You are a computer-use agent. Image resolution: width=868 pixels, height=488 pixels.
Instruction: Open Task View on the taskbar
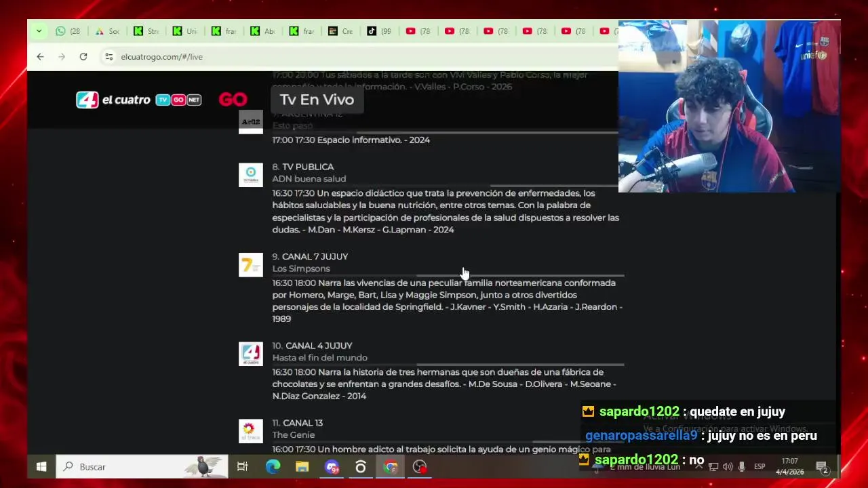[x=242, y=466]
